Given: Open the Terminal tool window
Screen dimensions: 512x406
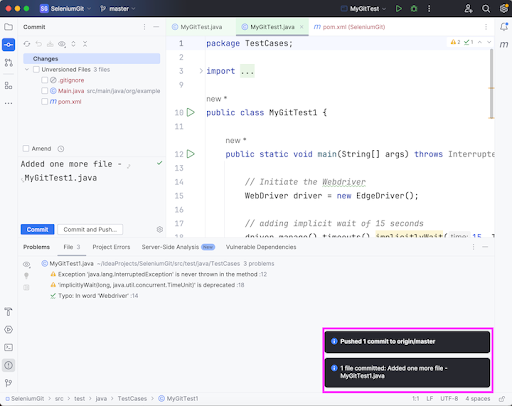Looking at the screenshot, I should pos(9,347).
